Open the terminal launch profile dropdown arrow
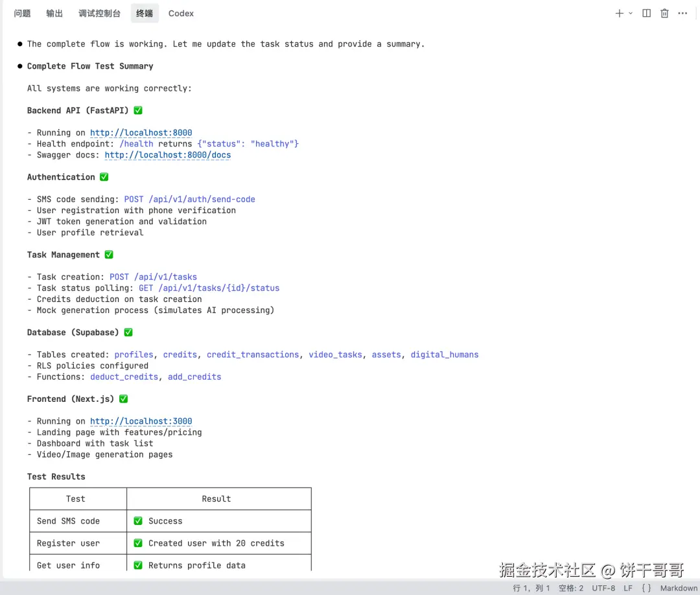Screen dimensions: 700x595 pyautogui.click(x=631, y=13)
